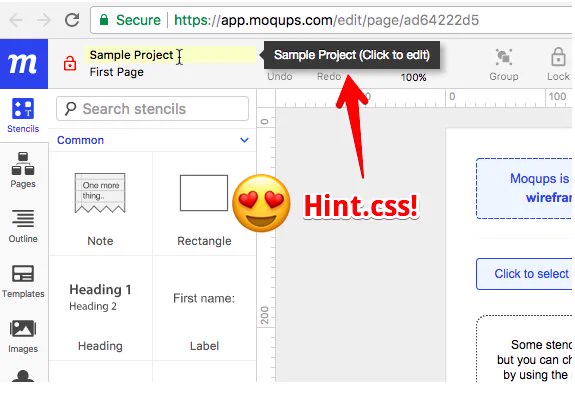
Task: View the Secure site info padlock
Action: [x=104, y=19]
